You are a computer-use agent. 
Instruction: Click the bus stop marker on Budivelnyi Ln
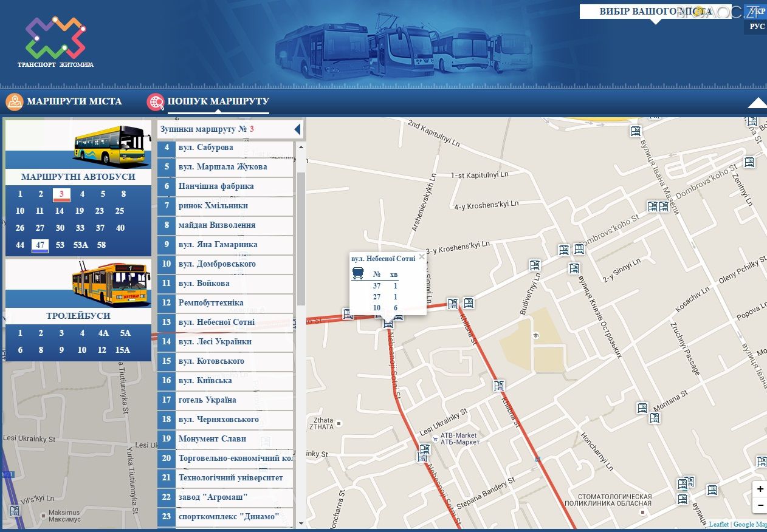click(535, 265)
